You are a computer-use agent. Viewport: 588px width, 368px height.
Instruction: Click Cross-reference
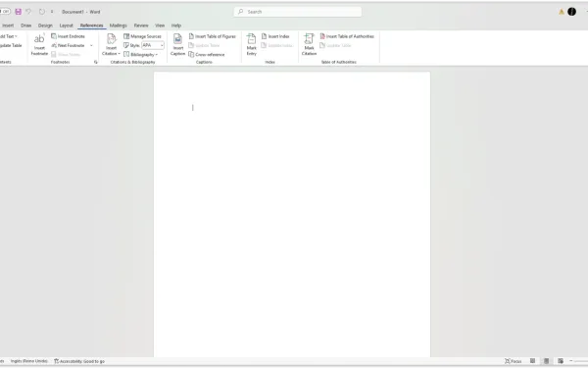tap(206, 54)
